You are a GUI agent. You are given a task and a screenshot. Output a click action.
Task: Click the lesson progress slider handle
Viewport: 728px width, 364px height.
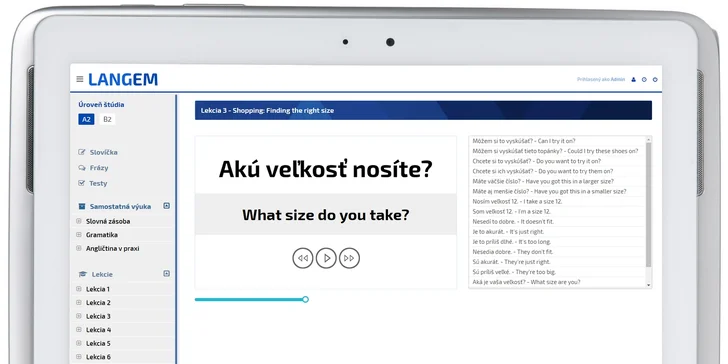click(x=306, y=299)
